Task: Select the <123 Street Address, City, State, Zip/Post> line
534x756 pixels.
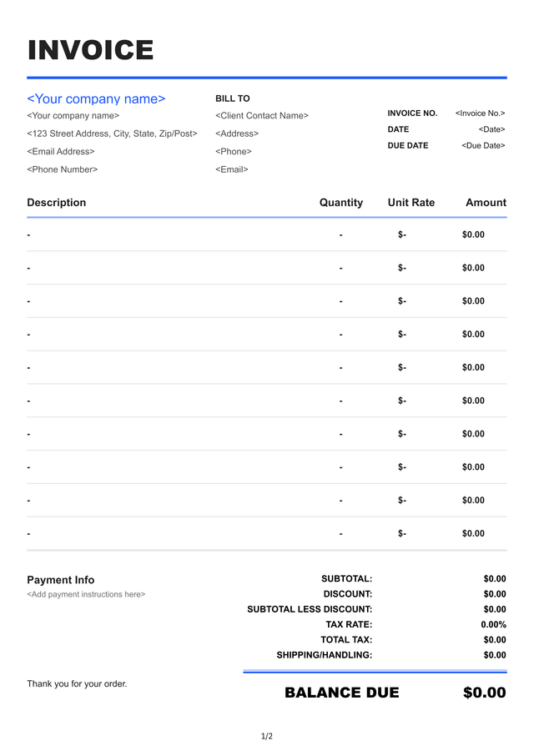Action: pyautogui.click(x=112, y=134)
